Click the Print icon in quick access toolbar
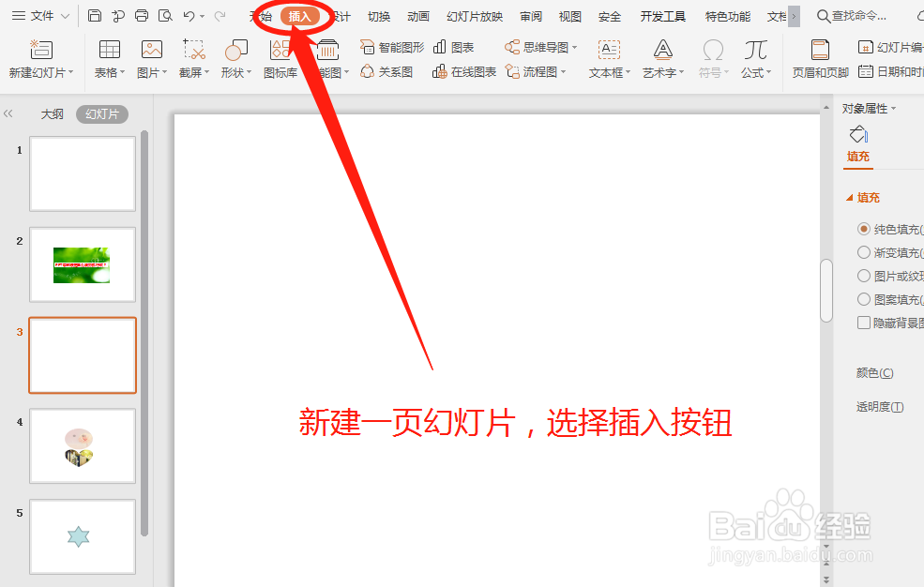The height and width of the screenshot is (587, 924). tap(142, 16)
